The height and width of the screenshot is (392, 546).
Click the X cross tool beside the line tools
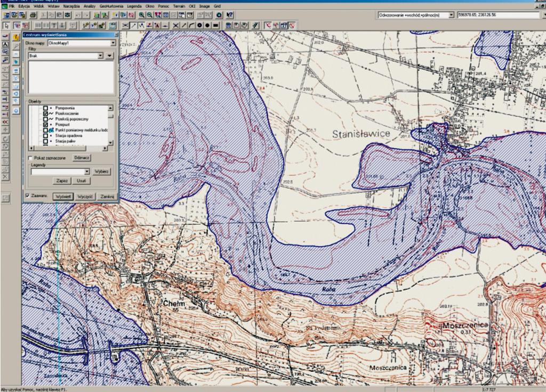[x=175, y=26]
